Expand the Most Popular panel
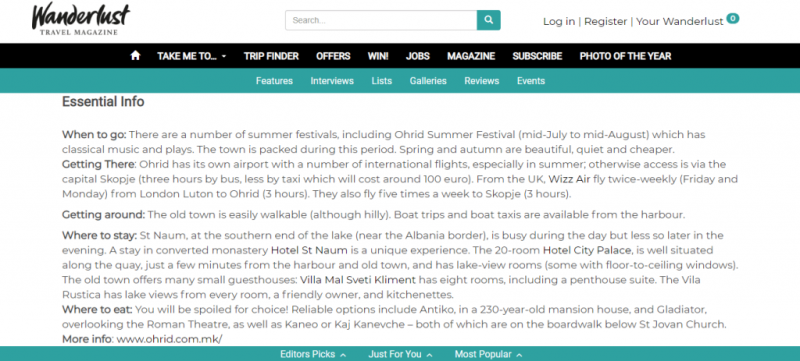 tap(488, 354)
